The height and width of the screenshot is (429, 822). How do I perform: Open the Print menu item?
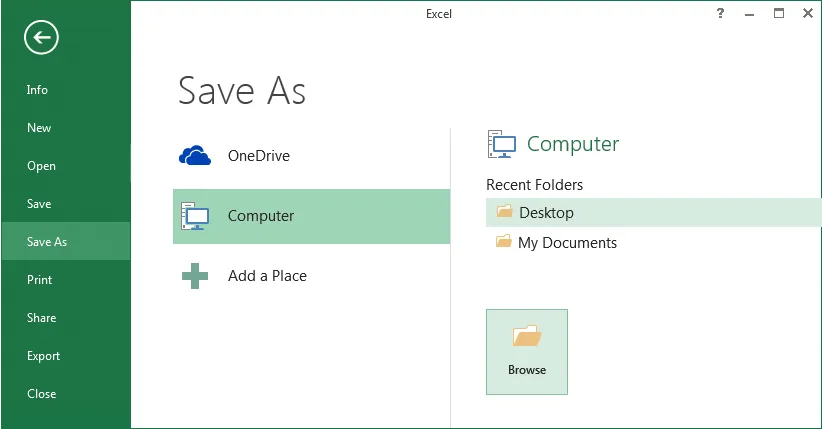click(x=66, y=280)
